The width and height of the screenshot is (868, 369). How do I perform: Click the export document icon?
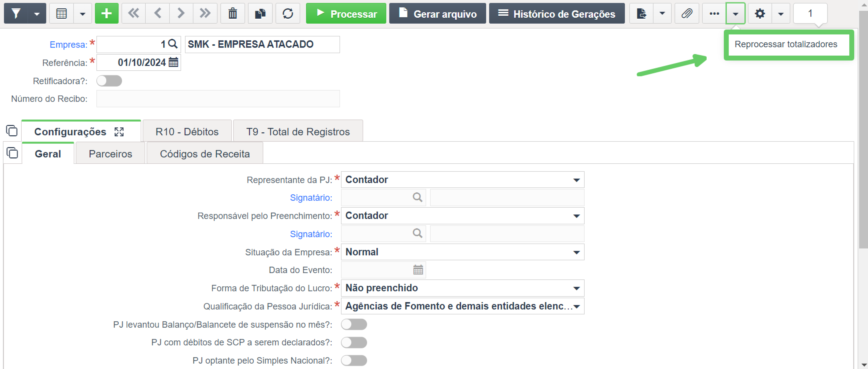[x=641, y=14]
